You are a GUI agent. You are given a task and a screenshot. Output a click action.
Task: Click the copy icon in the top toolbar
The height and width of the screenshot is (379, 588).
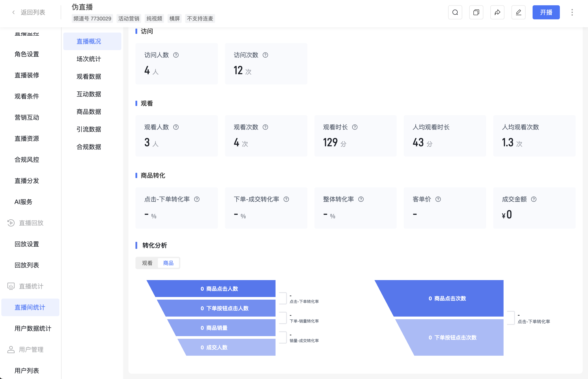coord(476,12)
